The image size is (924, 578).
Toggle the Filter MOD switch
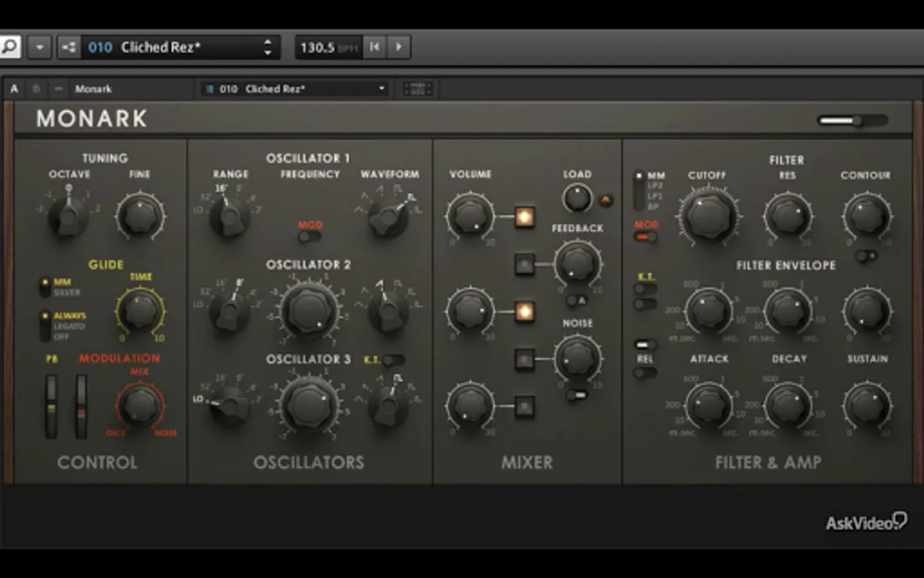[645, 237]
